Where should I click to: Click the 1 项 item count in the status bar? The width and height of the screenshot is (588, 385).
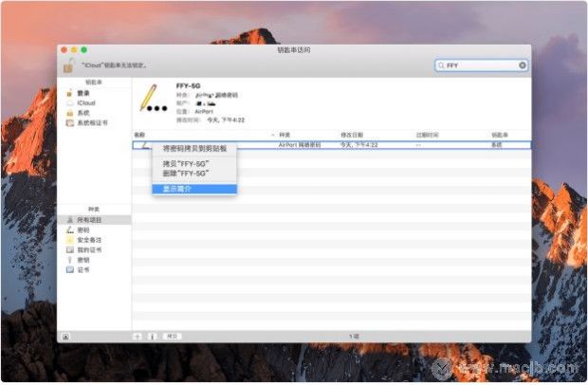(x=354, y=337)
